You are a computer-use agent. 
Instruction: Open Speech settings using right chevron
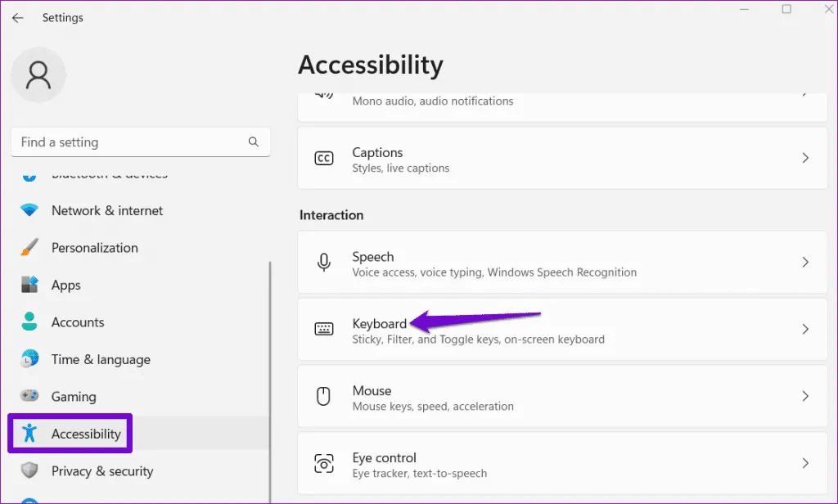(x=805, y=263)
